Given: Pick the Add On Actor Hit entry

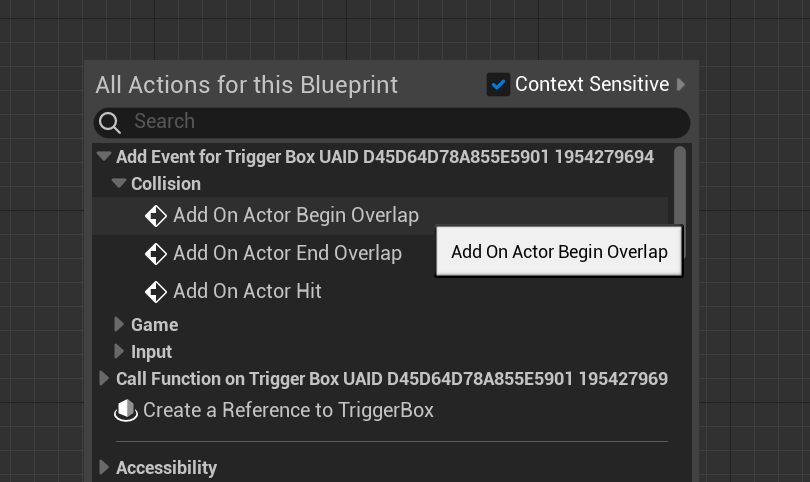Looking at the screenshot, I should coord(247,292).
